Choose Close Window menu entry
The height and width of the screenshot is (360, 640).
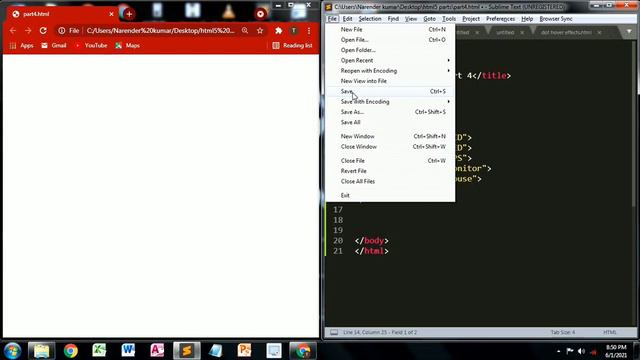[x=390, y=147]
